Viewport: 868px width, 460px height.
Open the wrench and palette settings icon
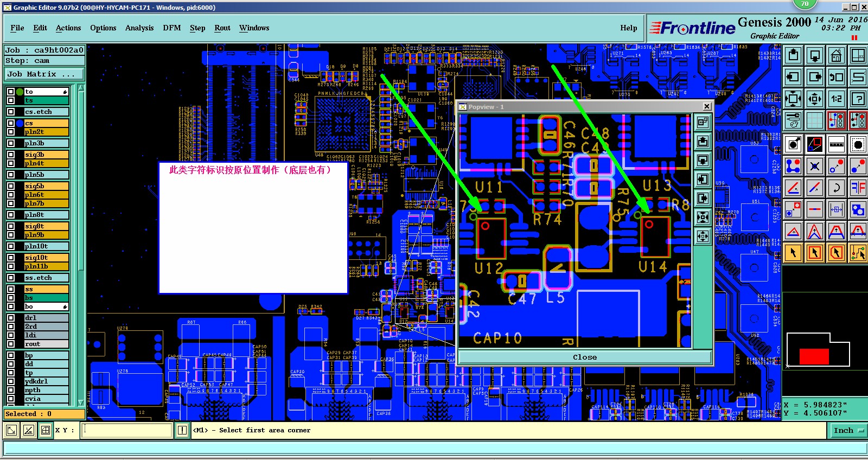tap(793, 120)
